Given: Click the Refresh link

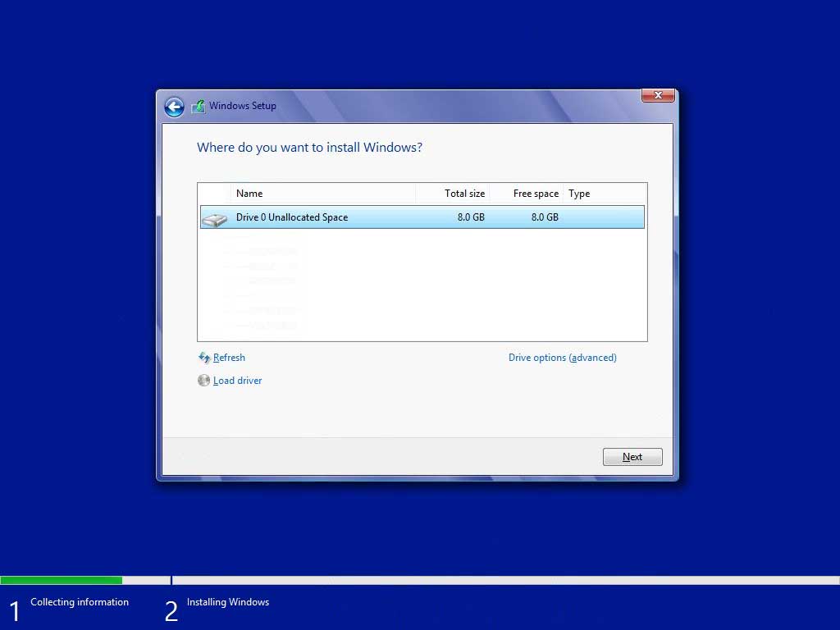Looking at the screenshot, I should click(230, 358).
